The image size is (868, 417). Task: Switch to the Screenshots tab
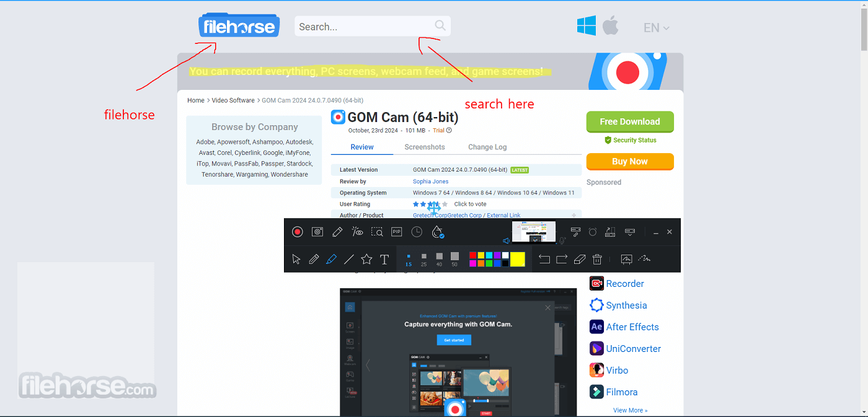coord(425,147)
